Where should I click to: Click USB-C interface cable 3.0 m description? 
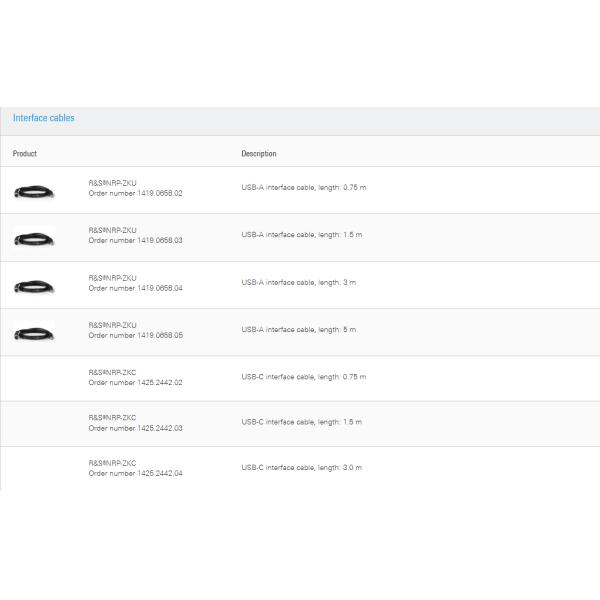[301, 467]
